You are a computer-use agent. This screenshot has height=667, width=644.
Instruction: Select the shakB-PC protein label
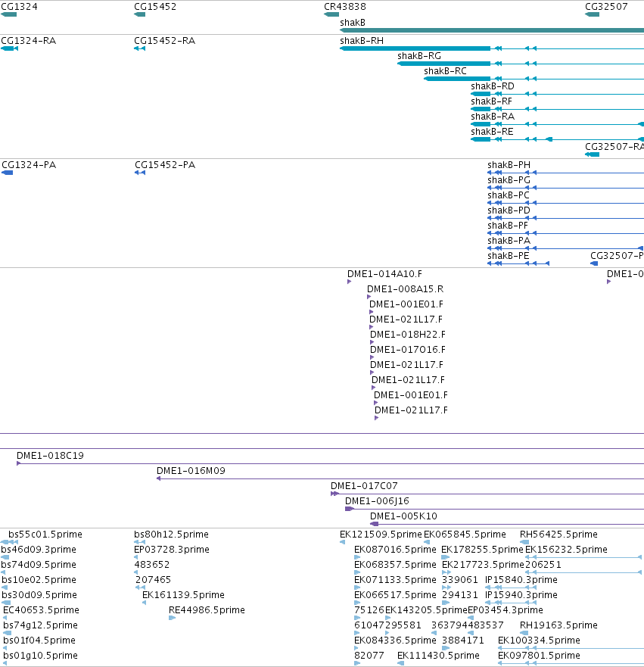pyautogui.click(x=509, y=195)
